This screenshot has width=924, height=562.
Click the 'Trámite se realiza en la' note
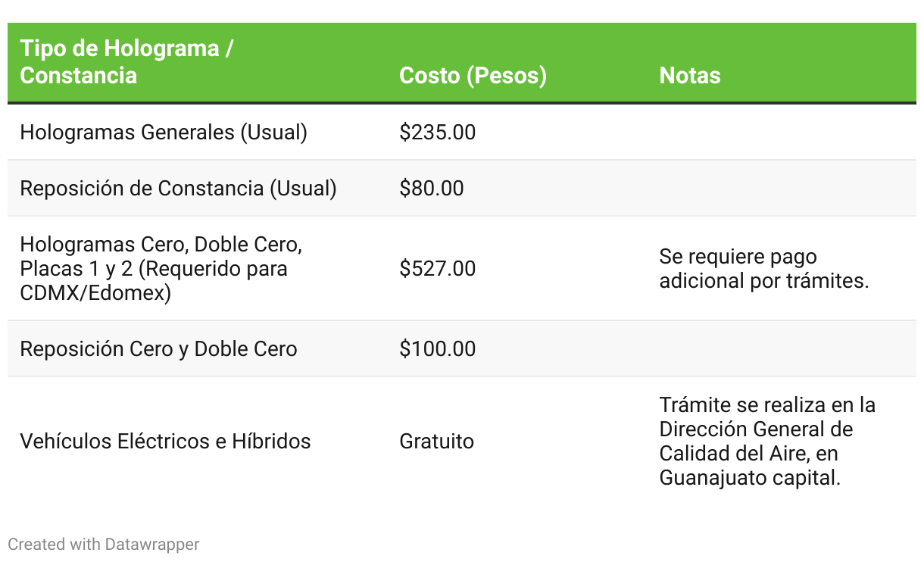767,405
